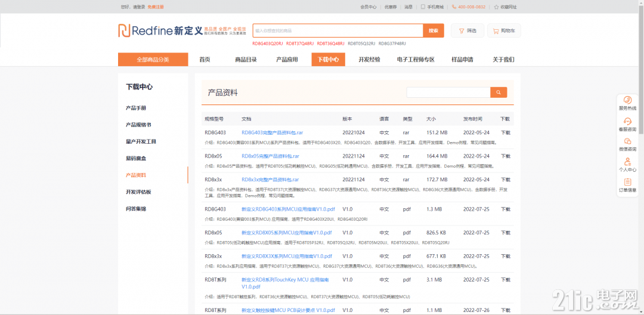Click 下载 for the 677.1 KB pdf
The image size is (644, 315).
coord(505,256)
